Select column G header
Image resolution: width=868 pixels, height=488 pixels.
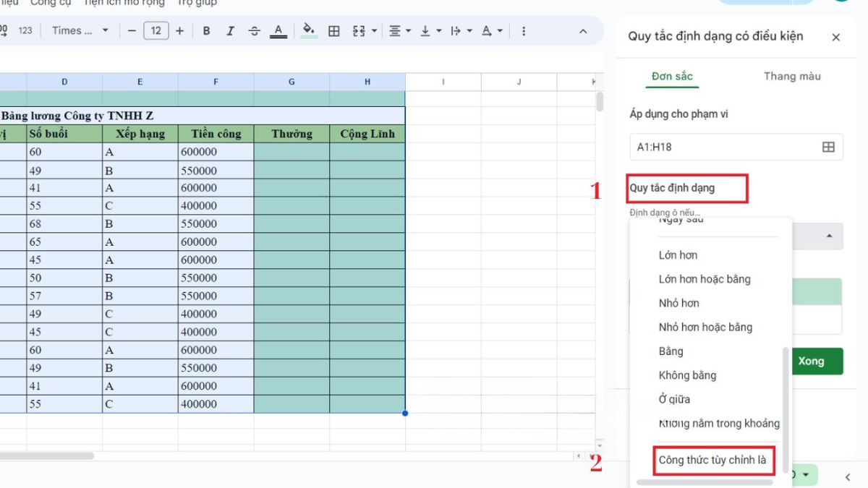(x=292, y=82)
